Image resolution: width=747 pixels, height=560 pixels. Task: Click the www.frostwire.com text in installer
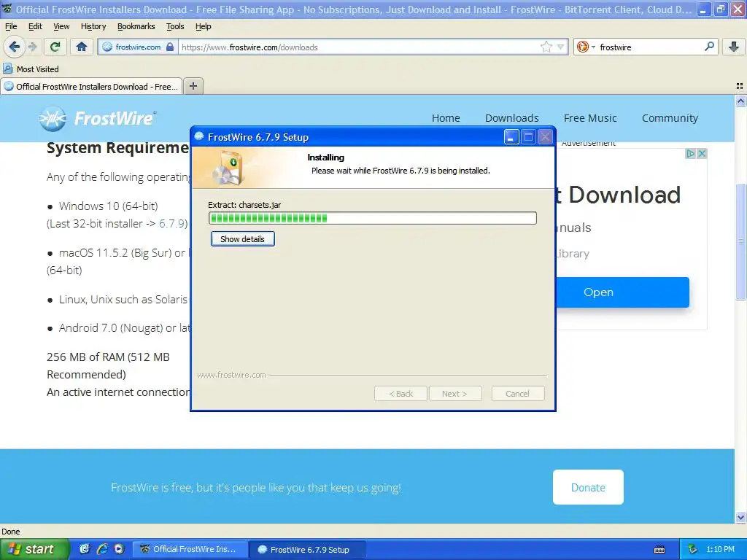click(231, 375)
